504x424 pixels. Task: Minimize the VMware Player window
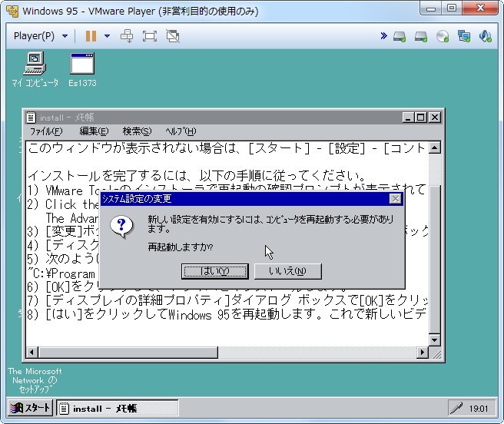431,8
